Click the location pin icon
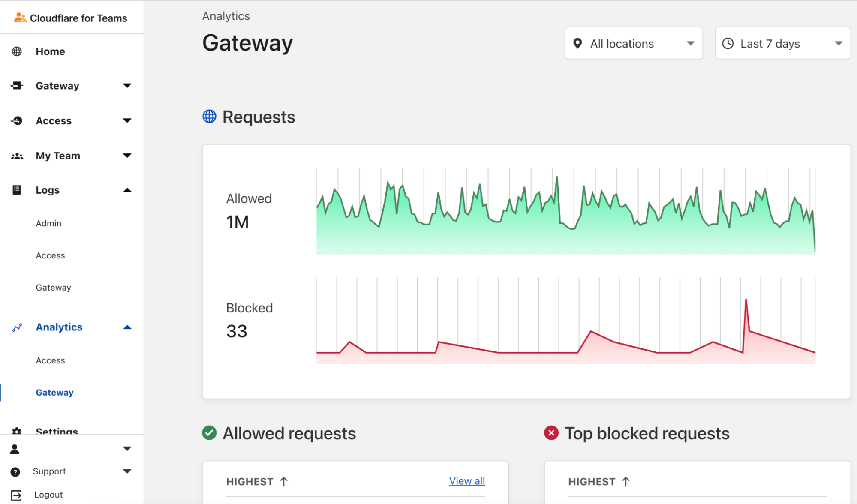 577,43
